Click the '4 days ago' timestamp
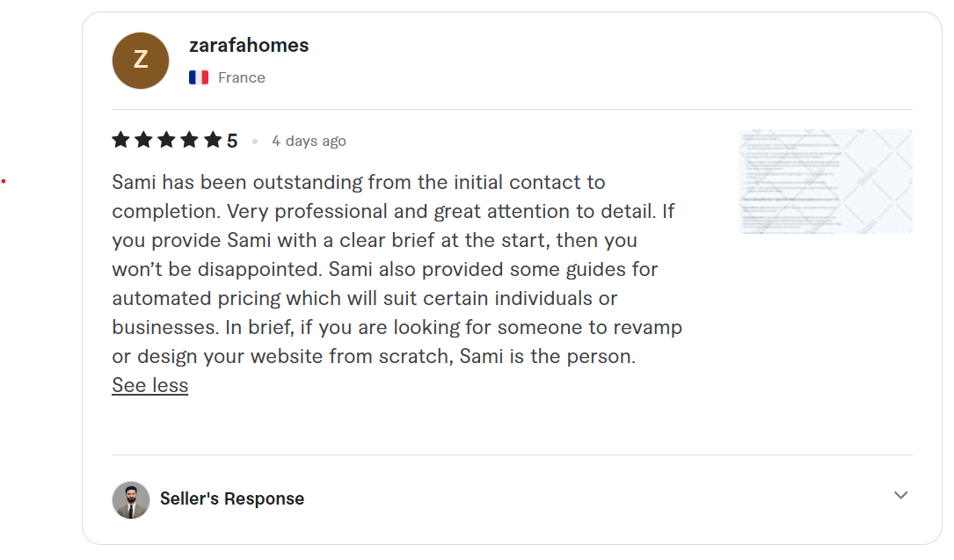Screen dimensions: 954x560 (x=309, y=141)
